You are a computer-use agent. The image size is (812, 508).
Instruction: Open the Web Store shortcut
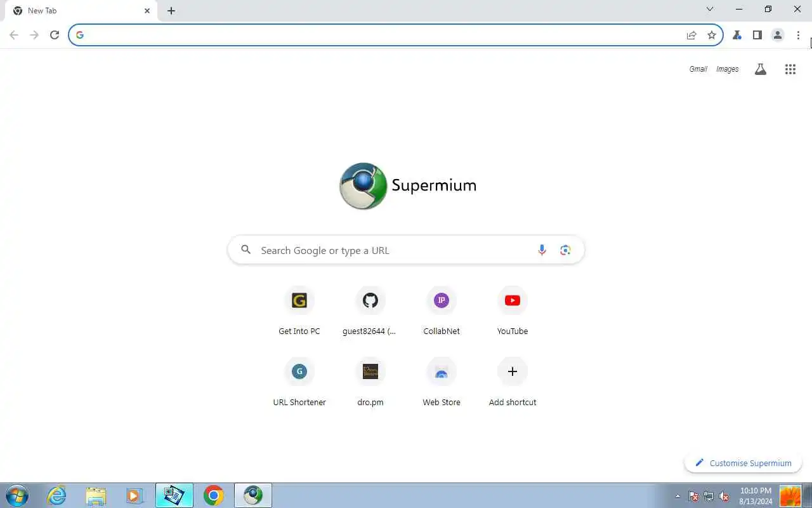[x=442, y=382]
